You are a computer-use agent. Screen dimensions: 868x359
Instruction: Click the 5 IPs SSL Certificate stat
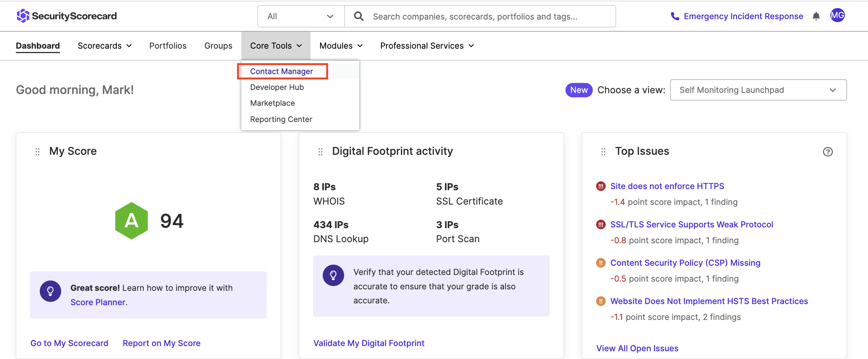469,194
